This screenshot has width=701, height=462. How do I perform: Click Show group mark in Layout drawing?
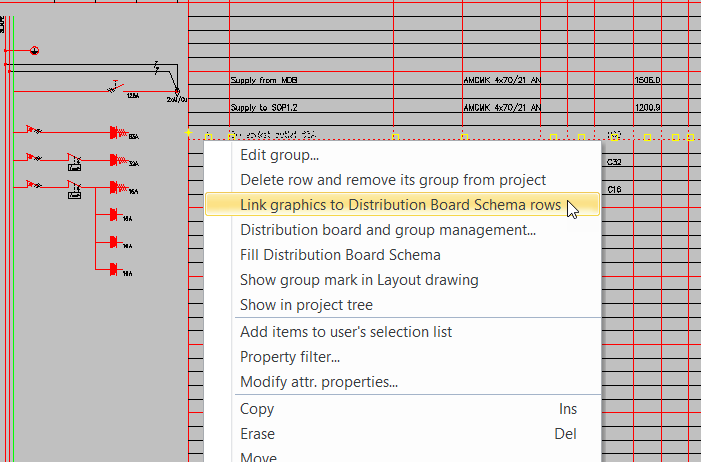(x=359, y=280)
